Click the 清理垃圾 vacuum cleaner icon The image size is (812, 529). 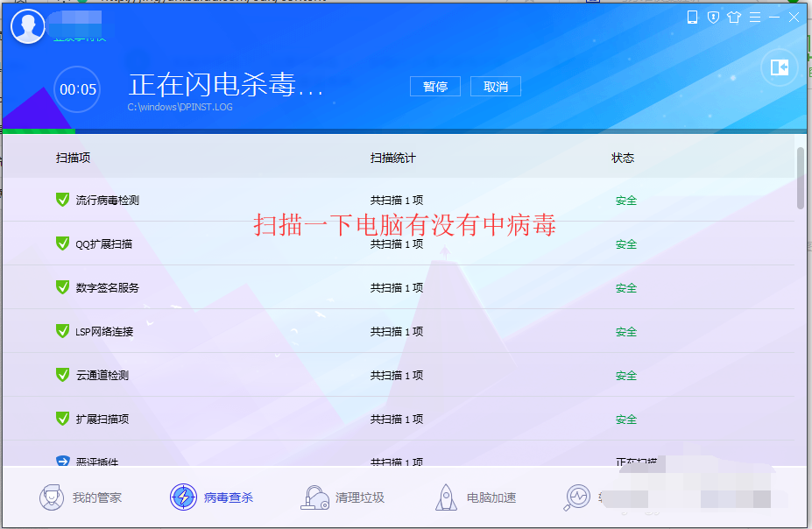click(x=314, y=497)
